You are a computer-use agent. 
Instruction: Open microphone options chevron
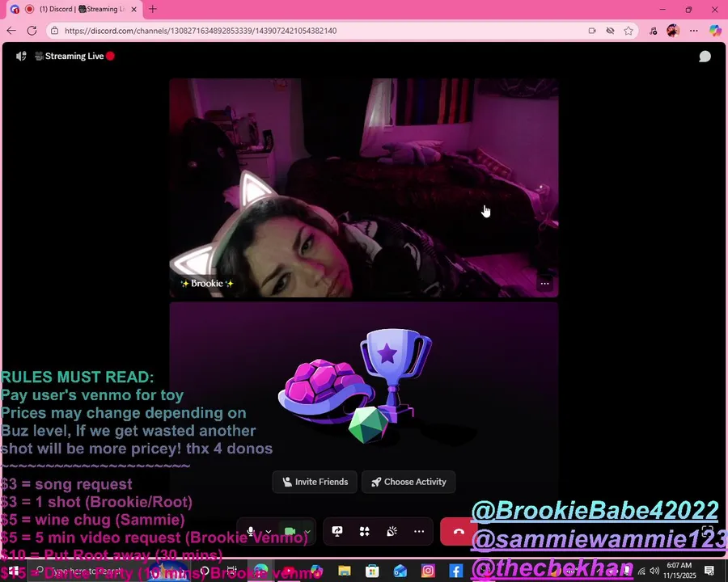(269, 532)
